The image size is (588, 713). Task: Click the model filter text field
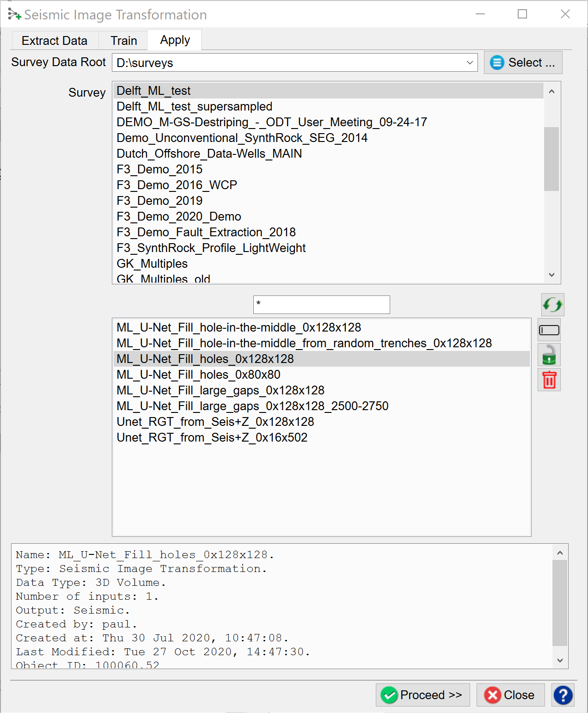point(321,305)
